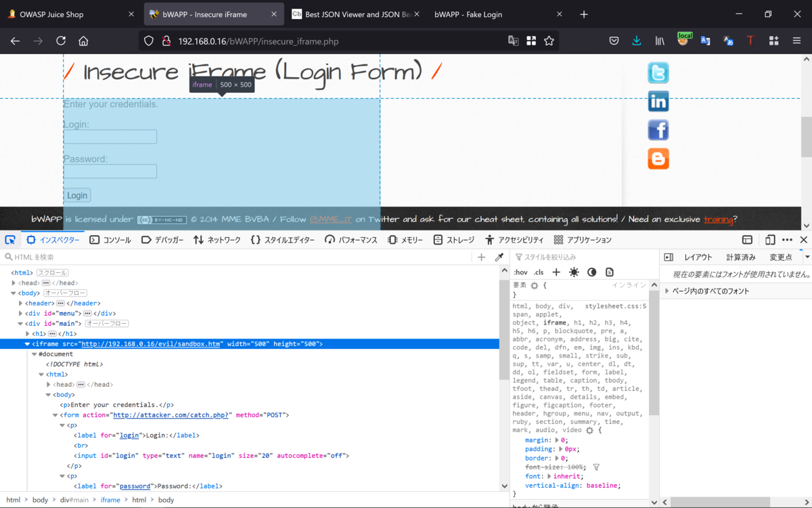Click the orange Blogger icon
The image size is (812, 508).
pos(658,158)
